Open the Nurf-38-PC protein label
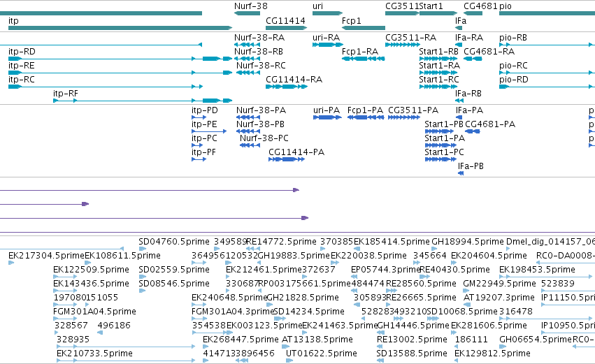 tap(264, 138)
